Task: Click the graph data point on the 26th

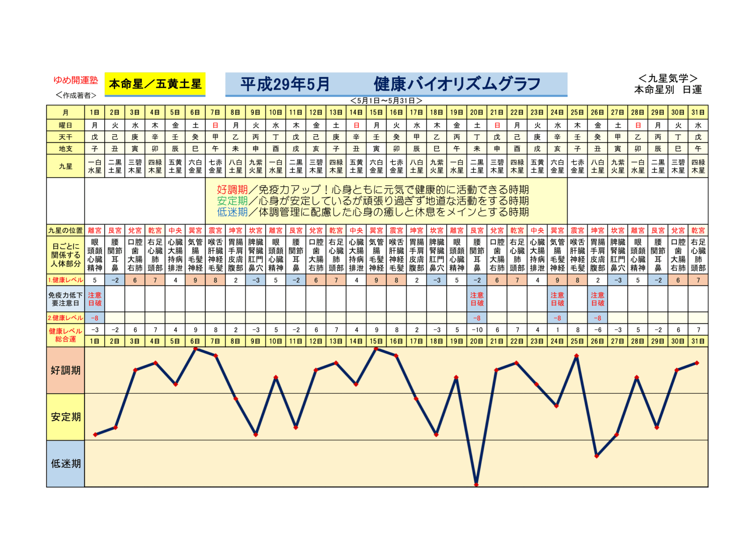Action: point(597,456)
